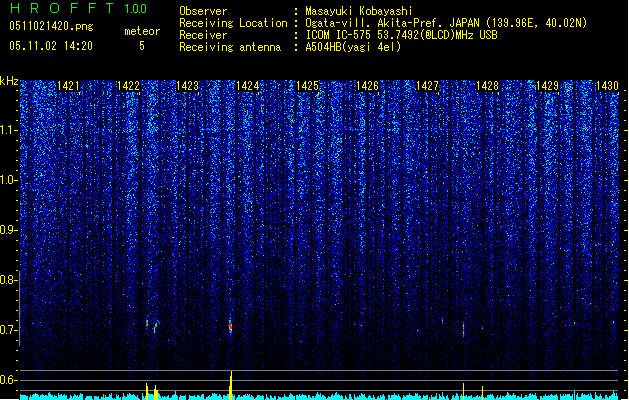This screenshot has width=629, height=400.
Task: Click the meteor echo between 1427 and 1428
Action: click(x=463, y=330)
